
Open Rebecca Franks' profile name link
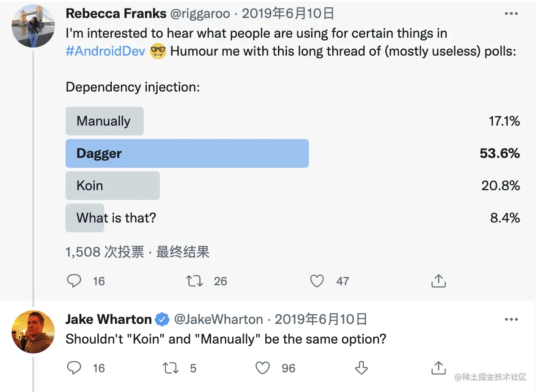point(116,14)
